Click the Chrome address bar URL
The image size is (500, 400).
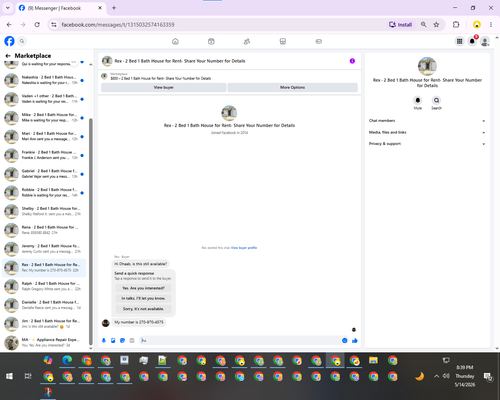[x=118, y=25]
